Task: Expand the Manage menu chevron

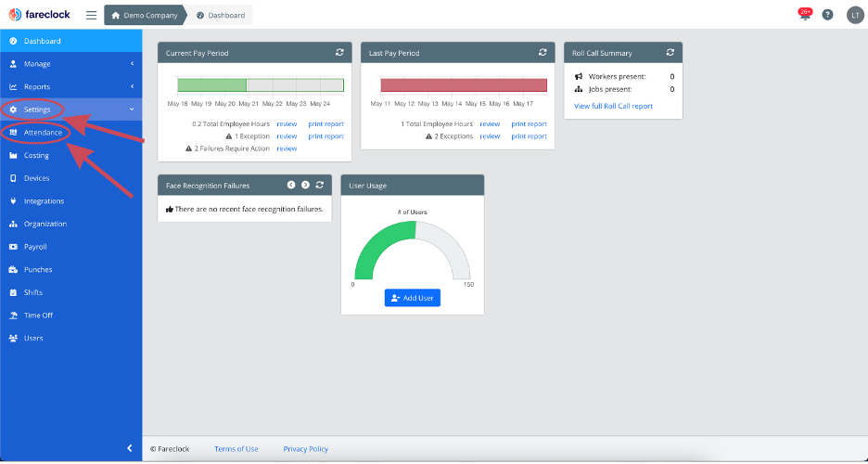Action: pos(133,64)
